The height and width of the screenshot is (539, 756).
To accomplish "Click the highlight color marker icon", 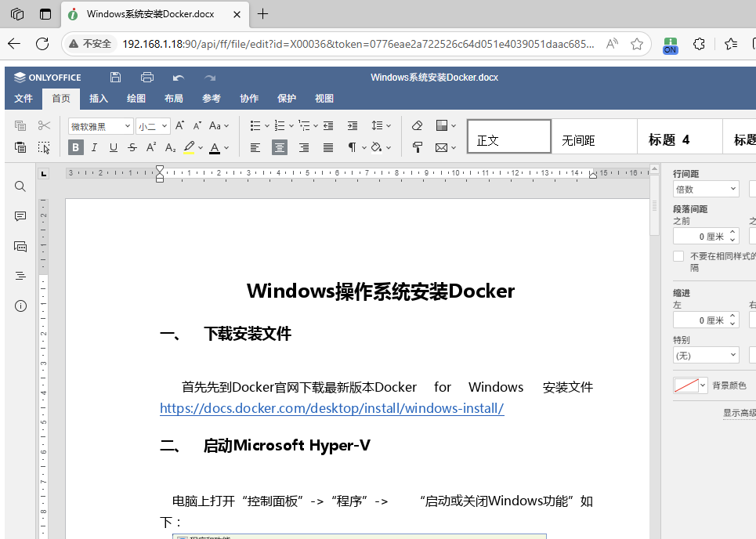I will coord(189,147).
